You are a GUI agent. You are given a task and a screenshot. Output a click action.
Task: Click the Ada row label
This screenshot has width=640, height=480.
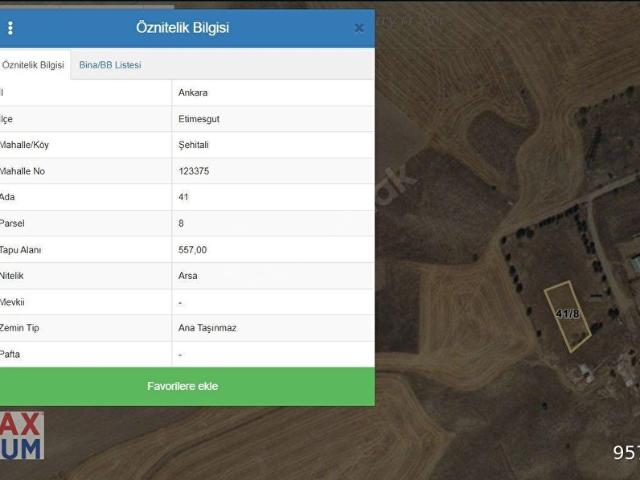click(7, 197)
